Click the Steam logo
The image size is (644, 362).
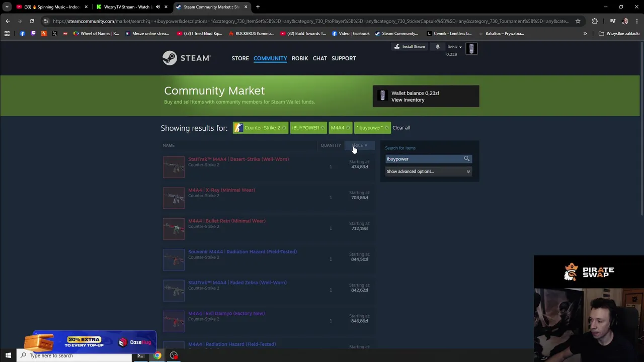point(186,58)
